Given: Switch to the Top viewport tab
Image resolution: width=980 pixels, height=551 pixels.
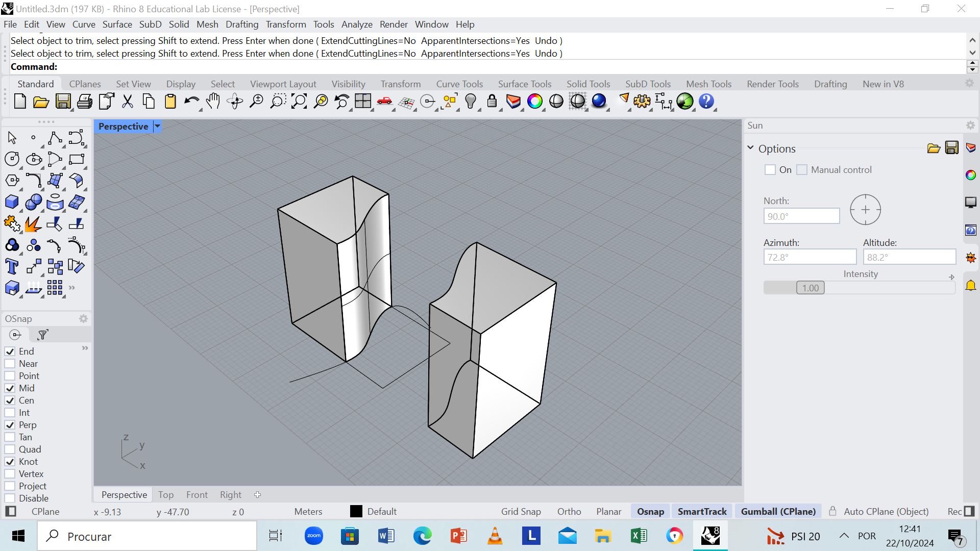Looking at the screenshot, I should click(x=165, y=494).
